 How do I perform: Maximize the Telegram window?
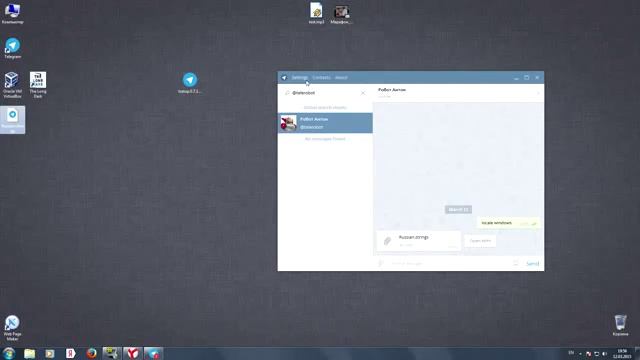point(527,78)
